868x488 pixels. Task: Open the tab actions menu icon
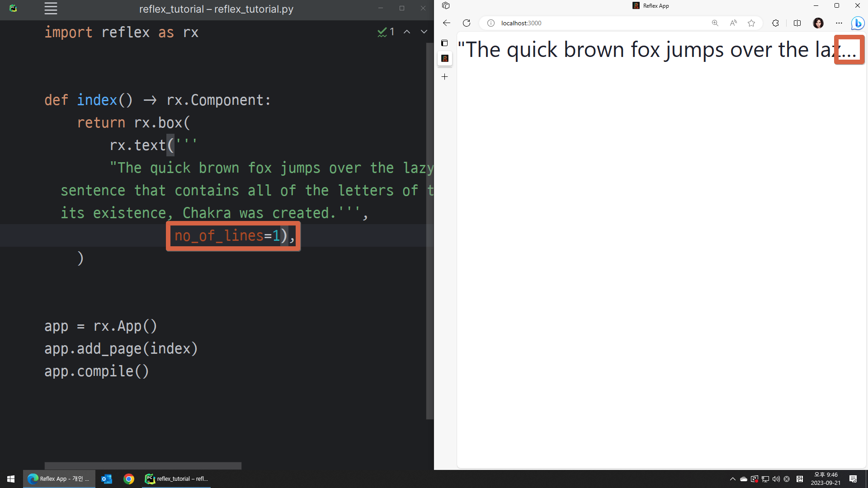click(x=445, y=43)
